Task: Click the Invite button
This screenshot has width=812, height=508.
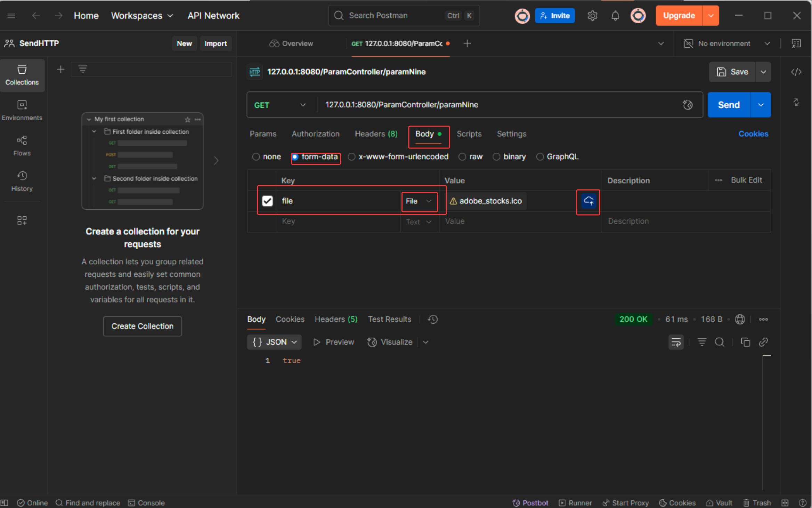Action: (x=555, y=16)
